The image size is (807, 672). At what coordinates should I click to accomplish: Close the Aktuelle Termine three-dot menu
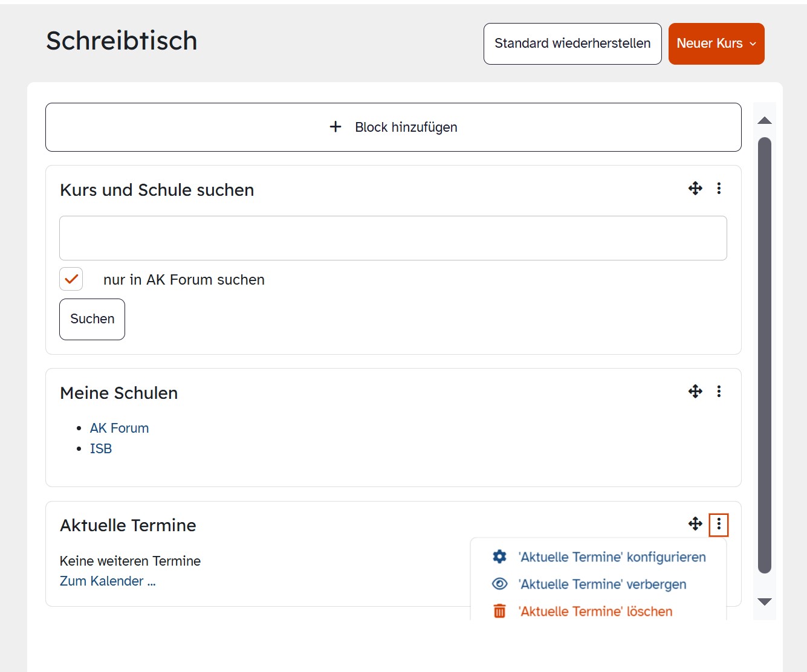point(719,525)
